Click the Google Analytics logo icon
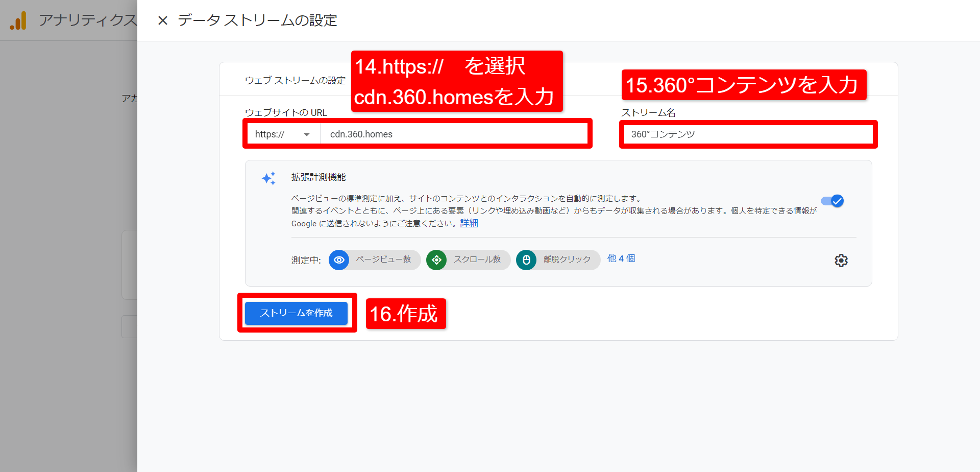 point(18,21)
